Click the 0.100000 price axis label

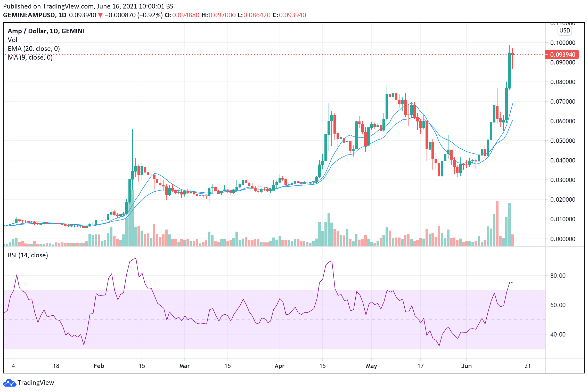pyautogui.click(x=563, y=43)
